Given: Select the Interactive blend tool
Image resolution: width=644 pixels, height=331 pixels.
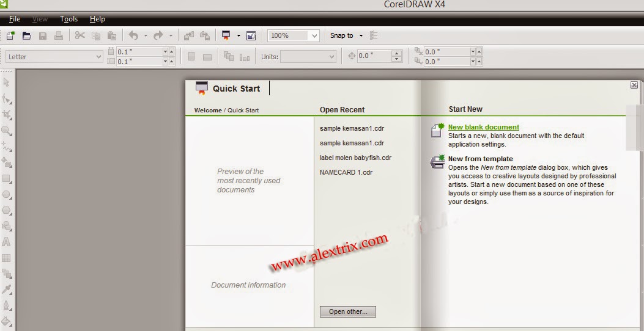Looking at the screenshot, I should click(x=7, y=274).
